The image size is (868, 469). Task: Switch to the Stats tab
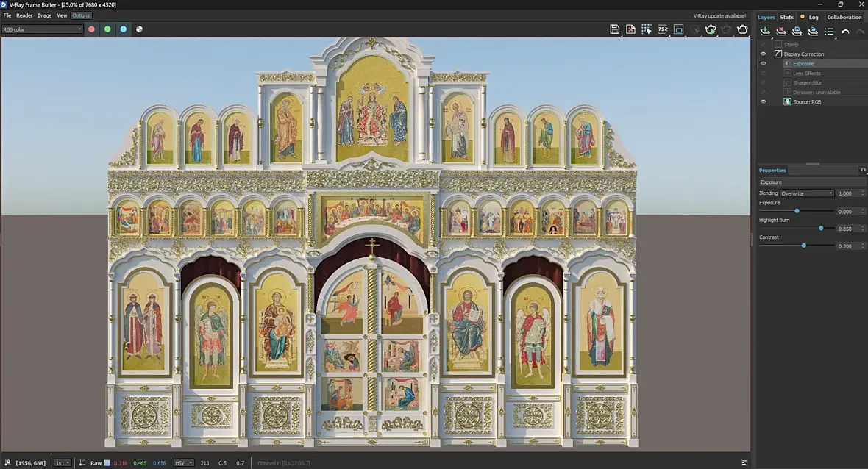pos(786,17)
